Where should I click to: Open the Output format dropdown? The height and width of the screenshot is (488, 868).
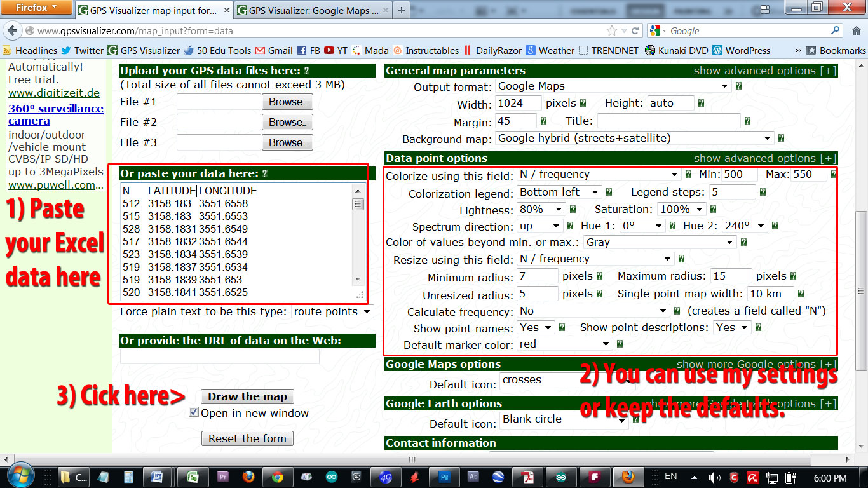click(x=614, y=86)
